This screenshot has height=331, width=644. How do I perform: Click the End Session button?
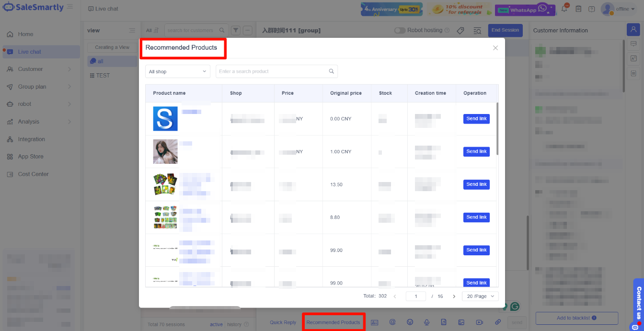tap(505, 30)
